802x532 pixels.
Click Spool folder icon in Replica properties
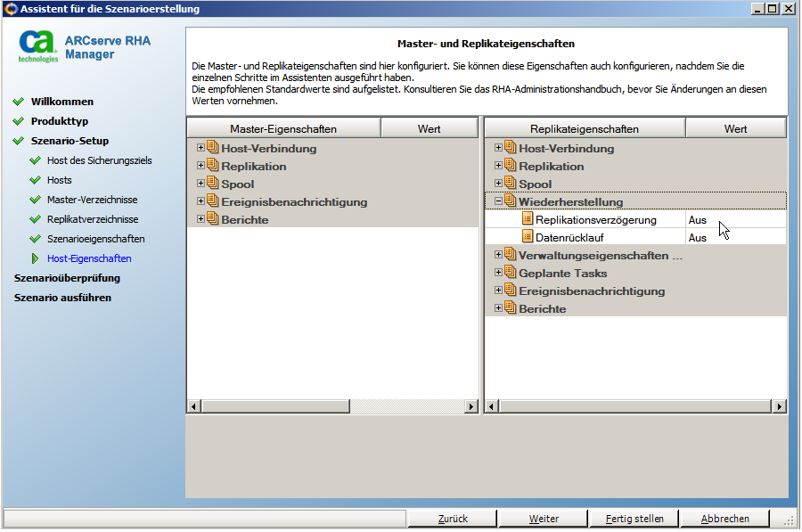(x=511, y=184)
